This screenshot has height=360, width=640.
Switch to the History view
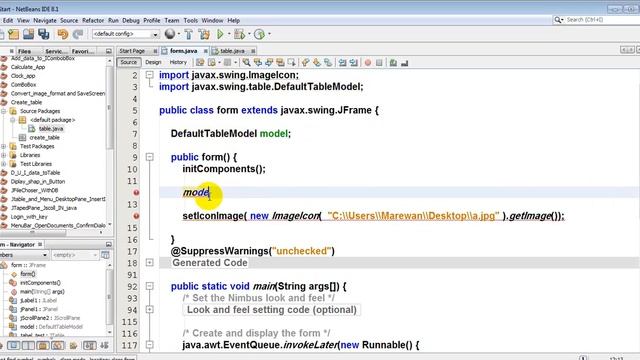tap(178, 62)
